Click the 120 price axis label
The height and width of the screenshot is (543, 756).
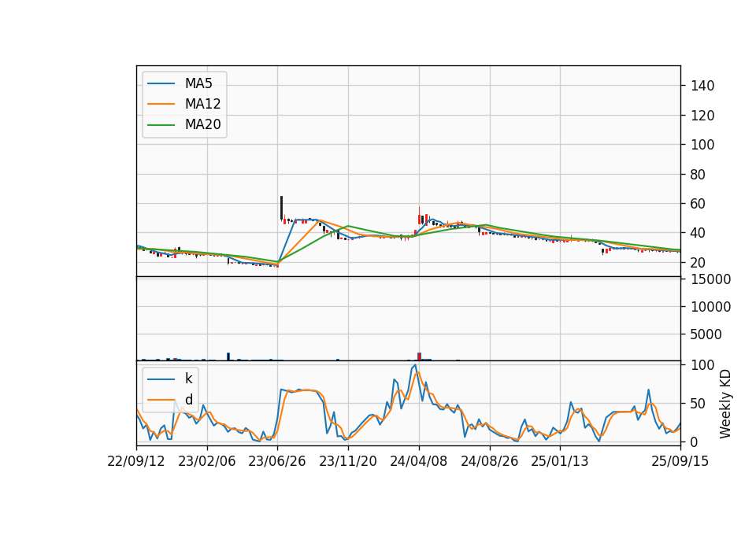(702, 116)
